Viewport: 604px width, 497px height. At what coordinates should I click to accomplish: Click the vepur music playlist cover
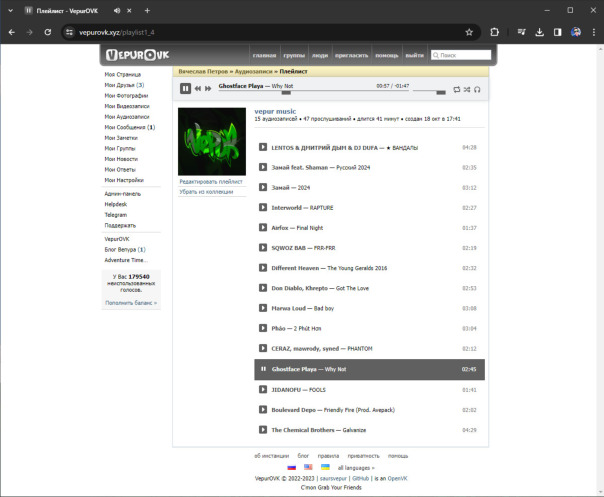click(x=212, y=141)
